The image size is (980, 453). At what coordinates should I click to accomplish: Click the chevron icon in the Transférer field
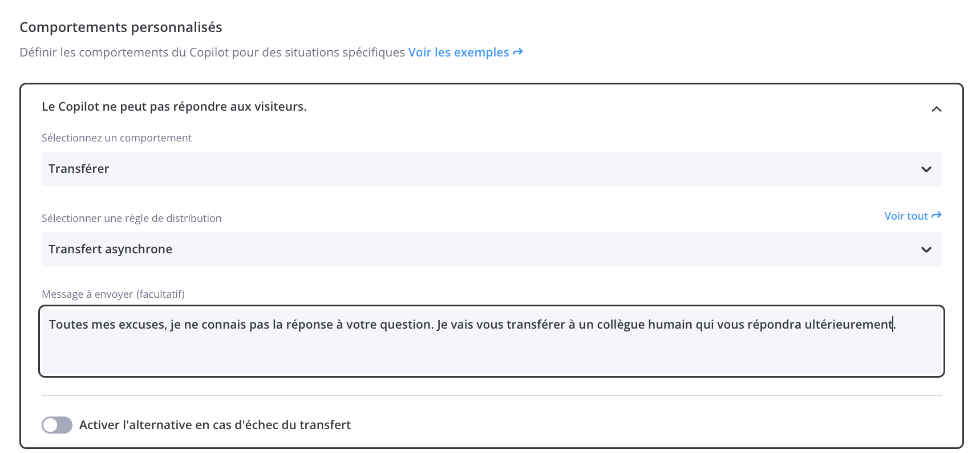926,169
